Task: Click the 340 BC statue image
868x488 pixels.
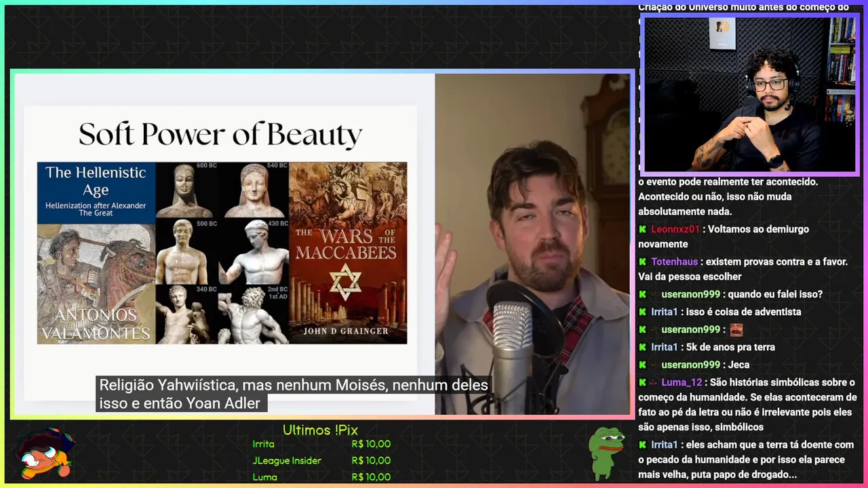Action: pos(186,314)
